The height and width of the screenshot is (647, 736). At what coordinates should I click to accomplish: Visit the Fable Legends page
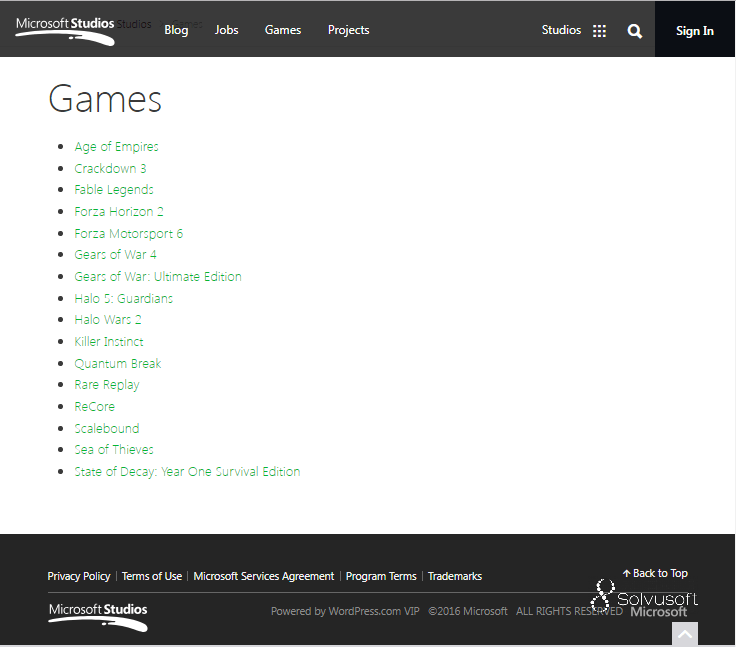(x=114, y=190)
